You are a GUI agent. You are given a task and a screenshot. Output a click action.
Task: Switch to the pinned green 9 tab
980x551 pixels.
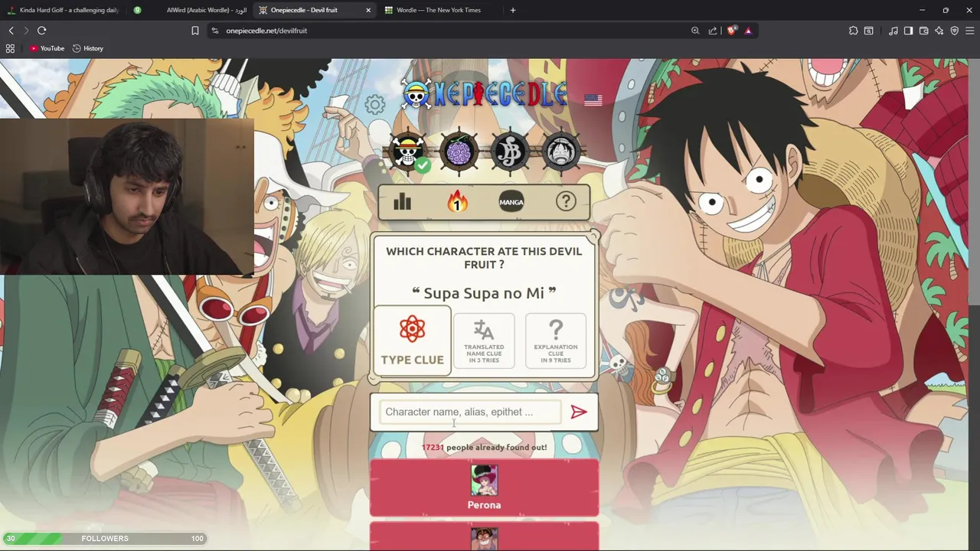pos(137,10)
